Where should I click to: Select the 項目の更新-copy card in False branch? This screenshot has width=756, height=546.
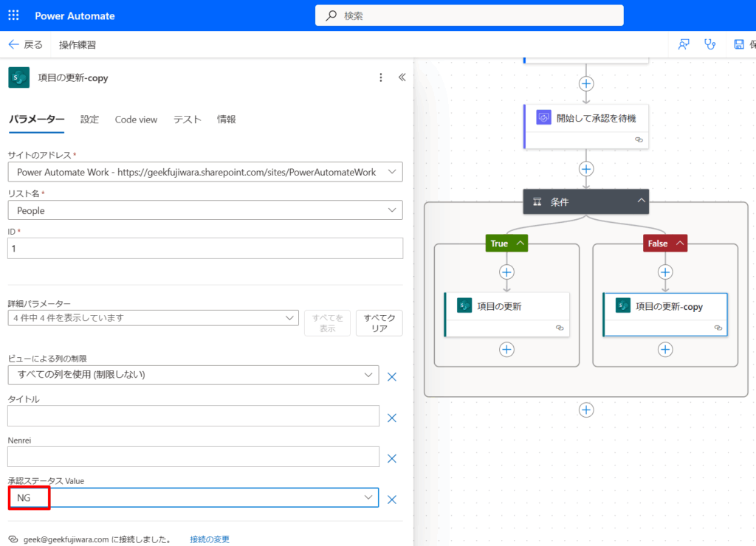tap(665, 314)
